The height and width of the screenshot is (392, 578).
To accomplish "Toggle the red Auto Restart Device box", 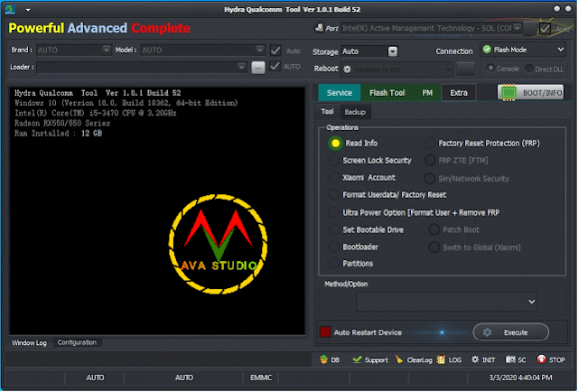I will [x=325, y=331].
